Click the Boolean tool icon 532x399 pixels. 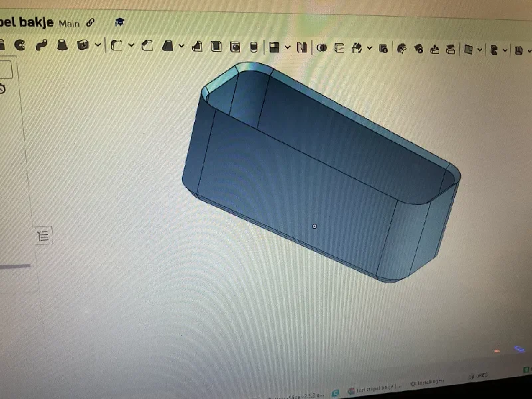(322, 48)
